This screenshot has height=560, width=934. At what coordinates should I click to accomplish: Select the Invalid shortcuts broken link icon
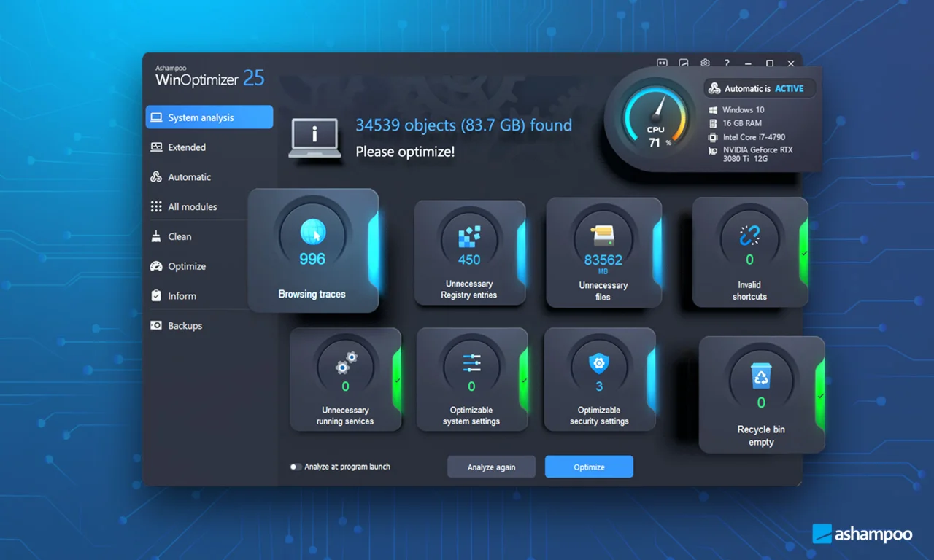[x=749, y=235]
